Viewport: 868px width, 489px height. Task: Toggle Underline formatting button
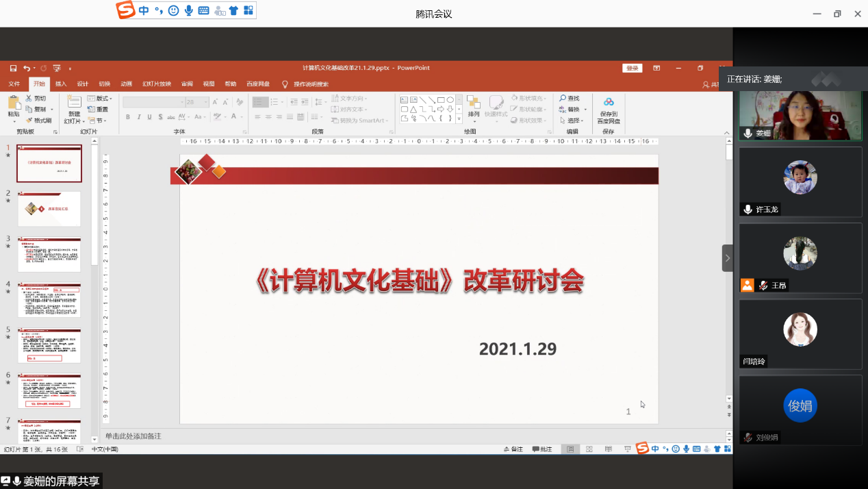[149, 117]
